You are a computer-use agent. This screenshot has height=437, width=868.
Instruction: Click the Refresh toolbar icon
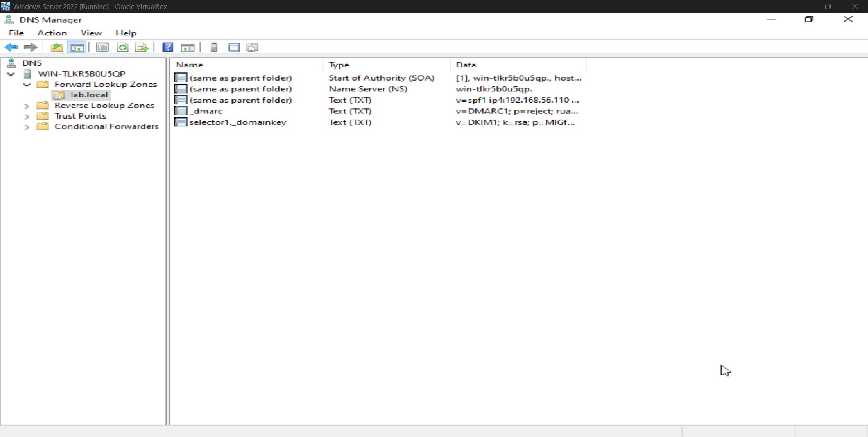click(123, 47)
